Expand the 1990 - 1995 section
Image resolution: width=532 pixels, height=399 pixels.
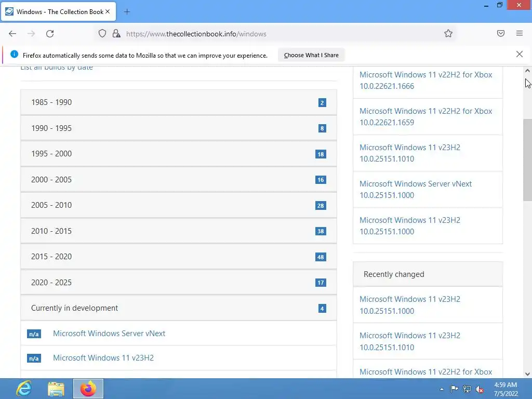coord(179,128)
